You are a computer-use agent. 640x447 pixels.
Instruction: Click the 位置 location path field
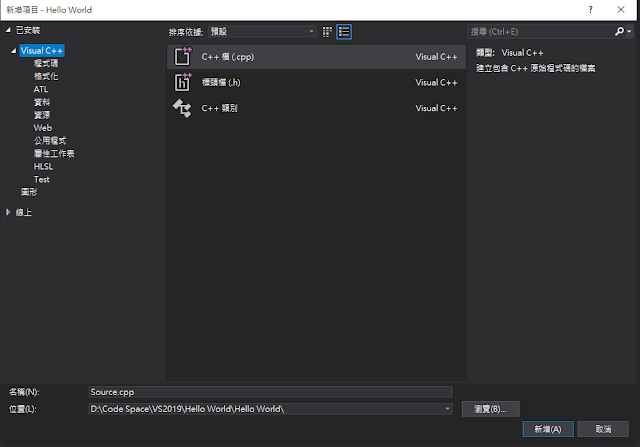(x=270, y=409)
